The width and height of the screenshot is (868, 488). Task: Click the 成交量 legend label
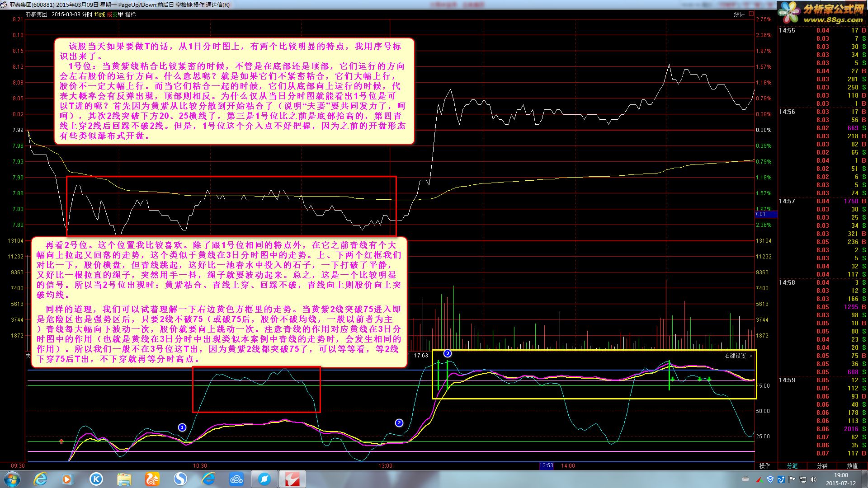(115, 14)
